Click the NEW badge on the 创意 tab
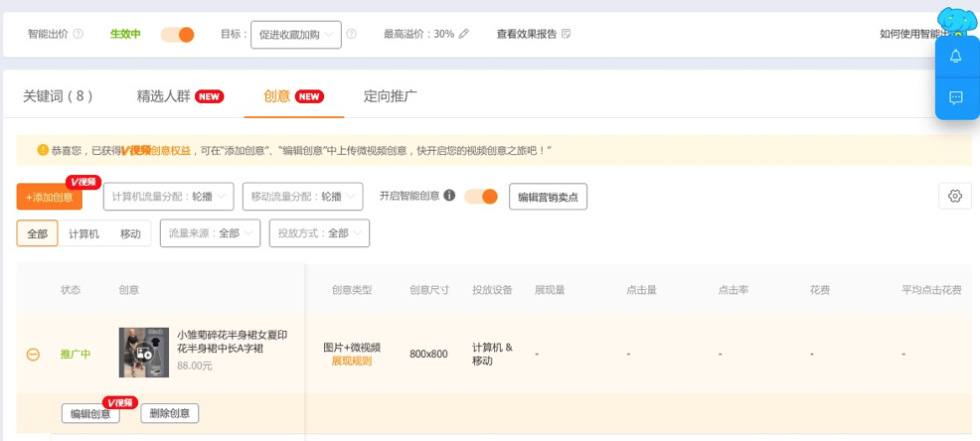The width and height of the screenshot is (980, 441). coord(309,96)
